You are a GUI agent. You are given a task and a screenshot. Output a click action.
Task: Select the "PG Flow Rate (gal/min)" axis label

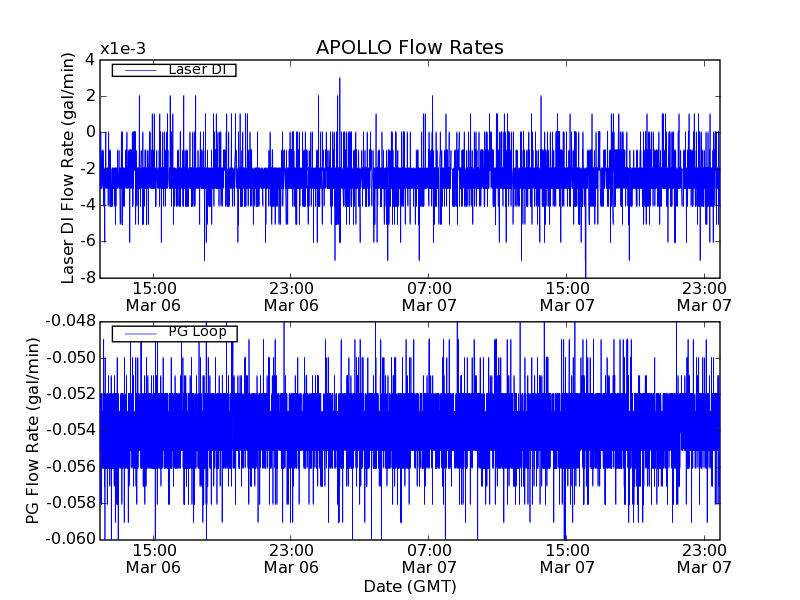click(32, 431)
